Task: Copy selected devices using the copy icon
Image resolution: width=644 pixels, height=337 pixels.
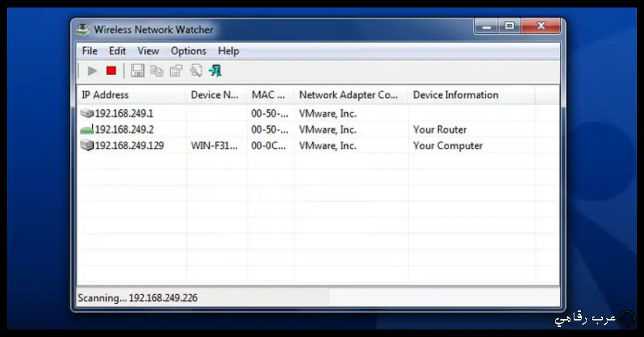Action: [x=157, y=70]
